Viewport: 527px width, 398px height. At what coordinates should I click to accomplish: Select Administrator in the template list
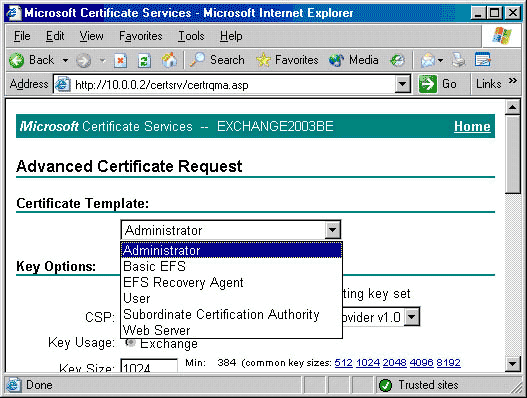tap(231, 250)
